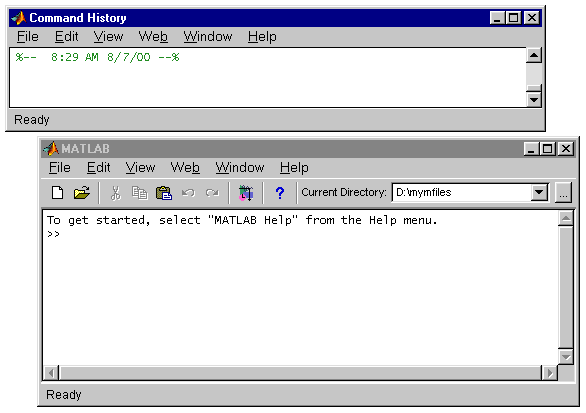The image size is (586, 413).
Task: Click the Copy toolbar icon
Action: (x=140, y=193)
